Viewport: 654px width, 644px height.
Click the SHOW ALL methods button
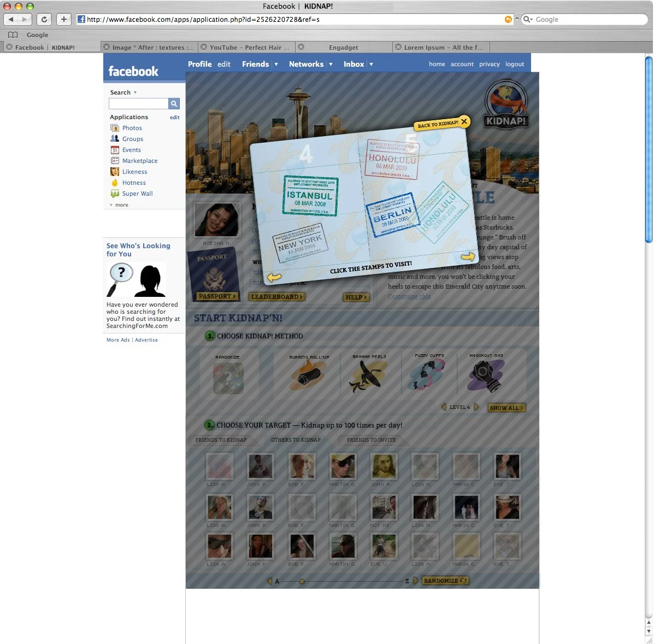click(x=506, y=408)
